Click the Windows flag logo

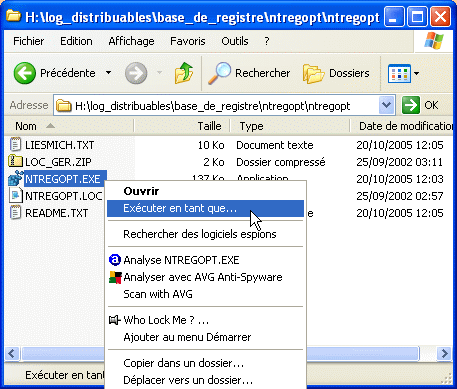[434, 41]
